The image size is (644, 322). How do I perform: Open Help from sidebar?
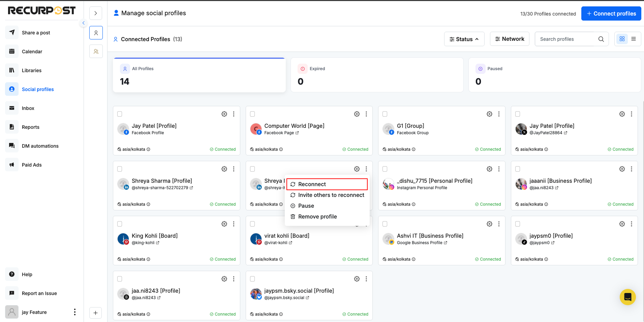[x=42, y=274]
